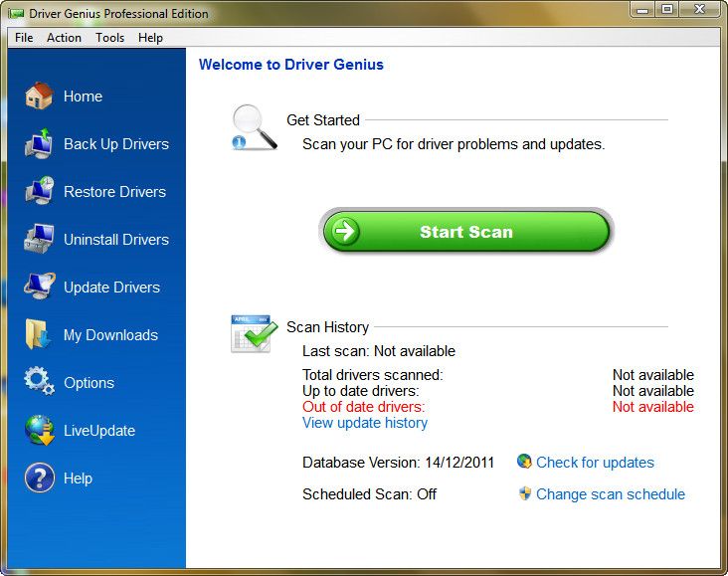Click the Uninstall Drivers computer icon
This screenshot has width=728, height=576.
[39, 239]
